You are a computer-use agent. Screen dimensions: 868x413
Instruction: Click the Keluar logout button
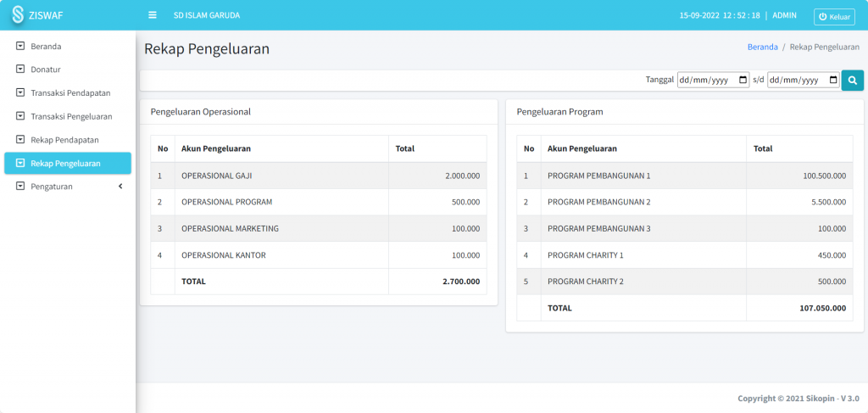click(834, 17)
